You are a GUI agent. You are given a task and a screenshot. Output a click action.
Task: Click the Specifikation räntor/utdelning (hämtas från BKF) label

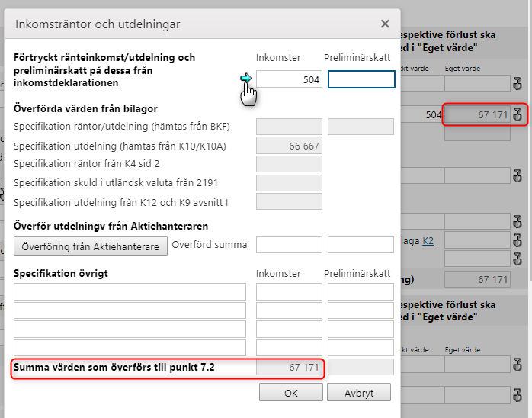point(122,127)
